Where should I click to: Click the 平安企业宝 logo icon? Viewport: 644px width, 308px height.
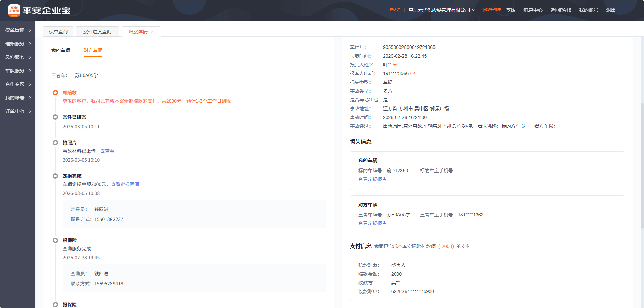point(14,10)
